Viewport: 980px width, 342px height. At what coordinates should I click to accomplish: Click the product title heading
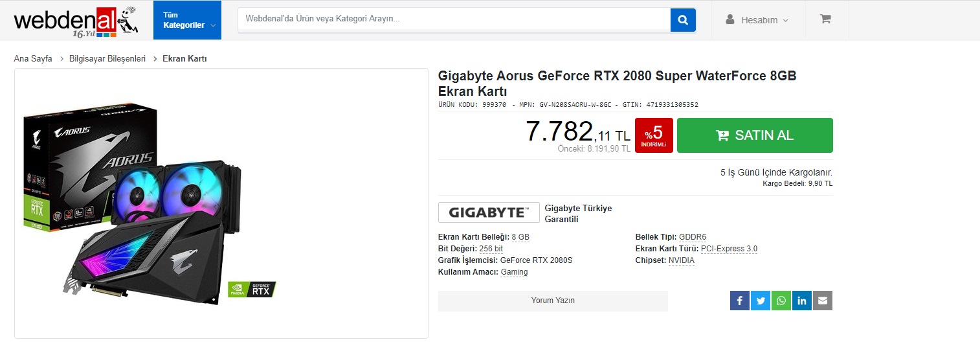tap(617, 84)
